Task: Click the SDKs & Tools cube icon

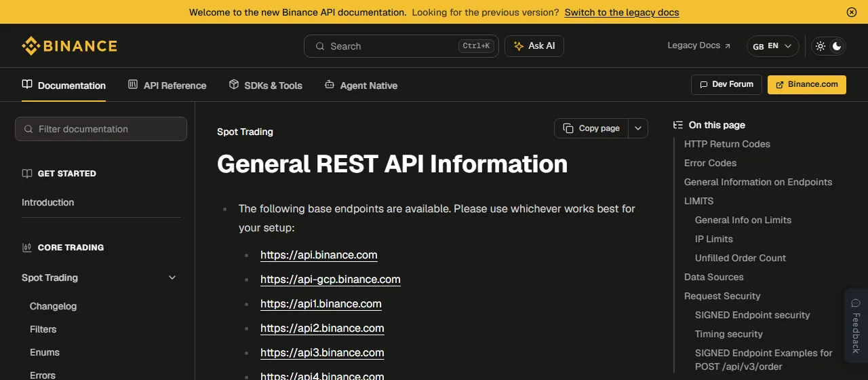Action: pyautogui.click(x=234, y=85)
